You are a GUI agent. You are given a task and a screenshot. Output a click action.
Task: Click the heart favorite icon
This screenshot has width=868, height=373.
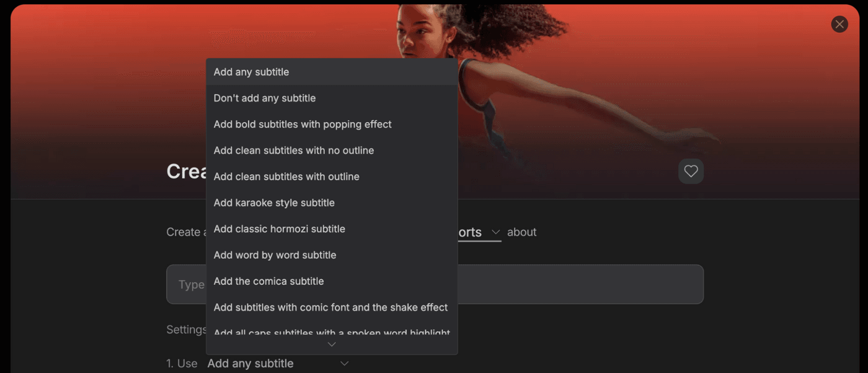click(x=691, y=171)
